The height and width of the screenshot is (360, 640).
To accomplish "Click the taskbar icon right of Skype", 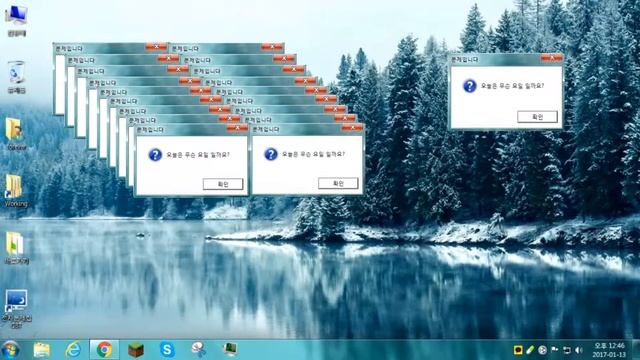I will [198, 350].
